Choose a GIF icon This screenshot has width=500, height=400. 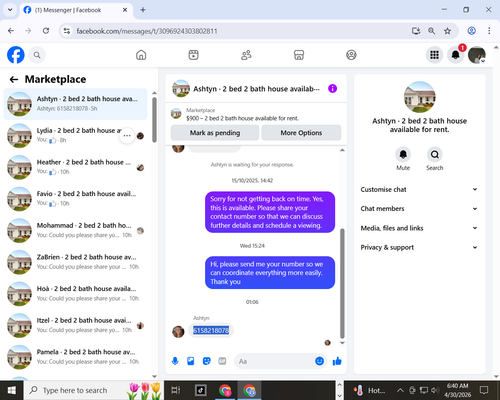coord(222,361)
